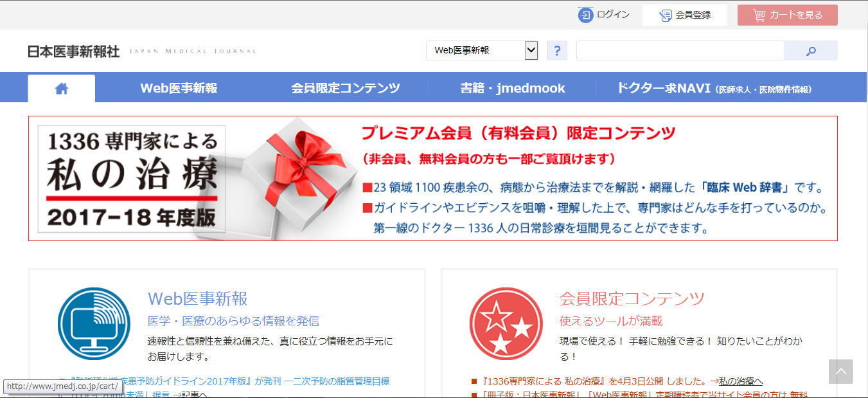Select the 書籍・jmedmook navigation tab
Screen dimensions: 868x398
[512, 89]
